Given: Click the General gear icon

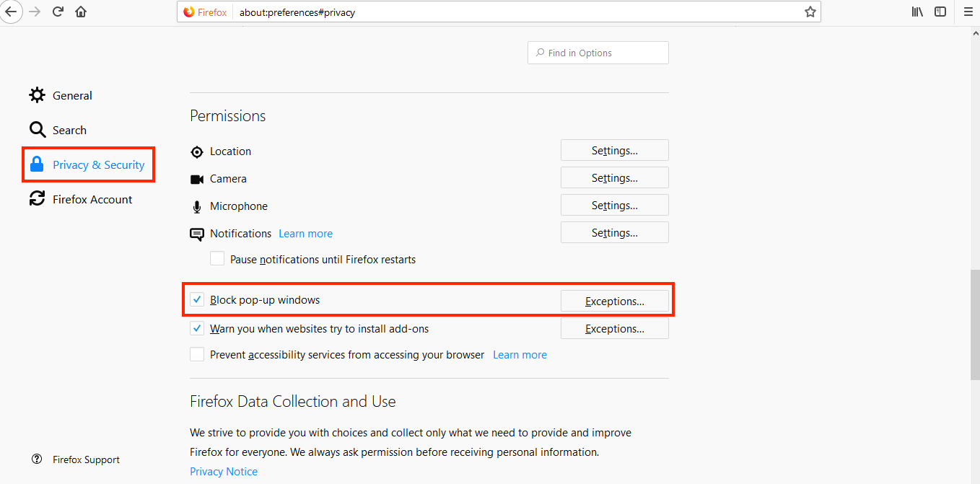Looking at the screenshot, I should pos(37,95).
